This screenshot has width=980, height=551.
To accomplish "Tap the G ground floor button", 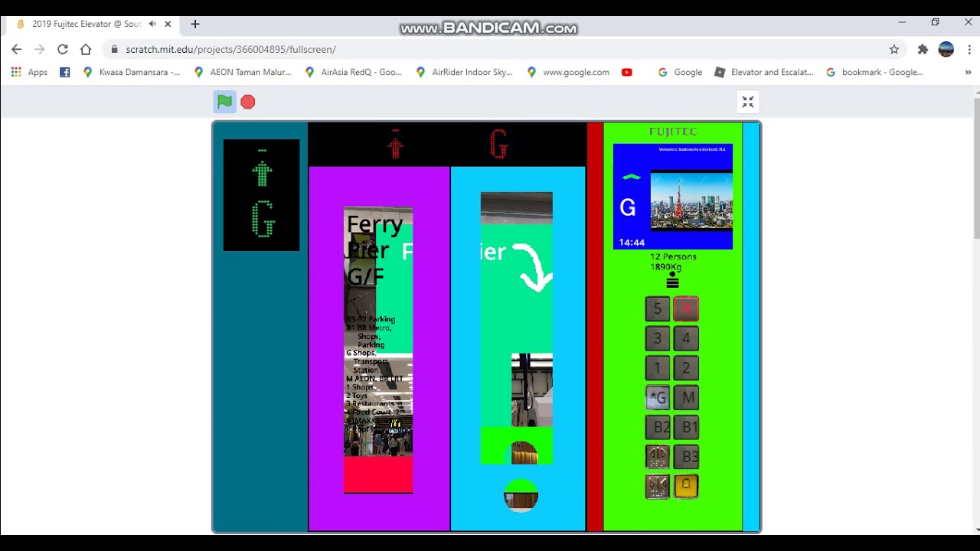I will pos(657,397).
